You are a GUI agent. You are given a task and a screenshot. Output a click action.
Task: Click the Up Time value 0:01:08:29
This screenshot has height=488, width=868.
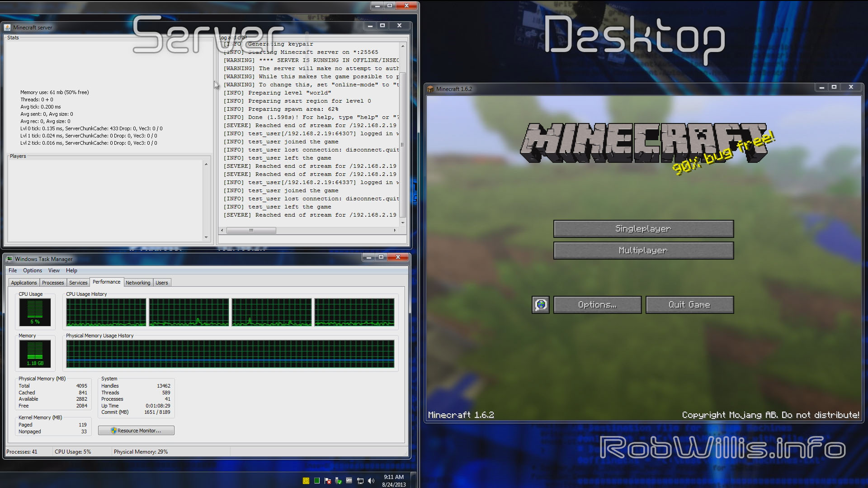(x=158, y=406)
